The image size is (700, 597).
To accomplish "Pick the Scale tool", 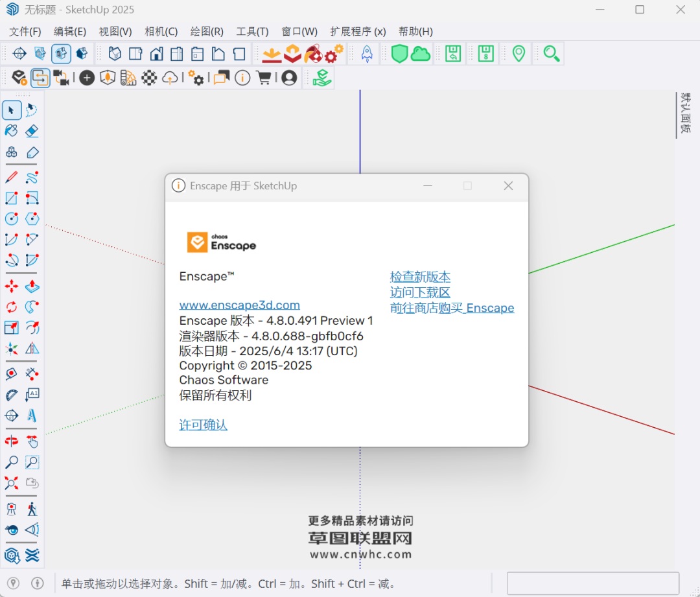I will [x=12, y=328].
